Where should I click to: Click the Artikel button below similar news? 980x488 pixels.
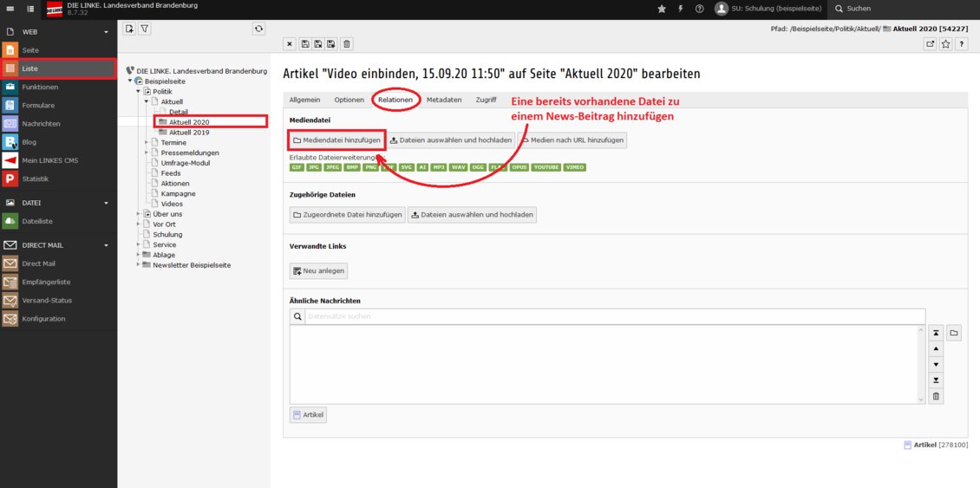click(308, 415)
